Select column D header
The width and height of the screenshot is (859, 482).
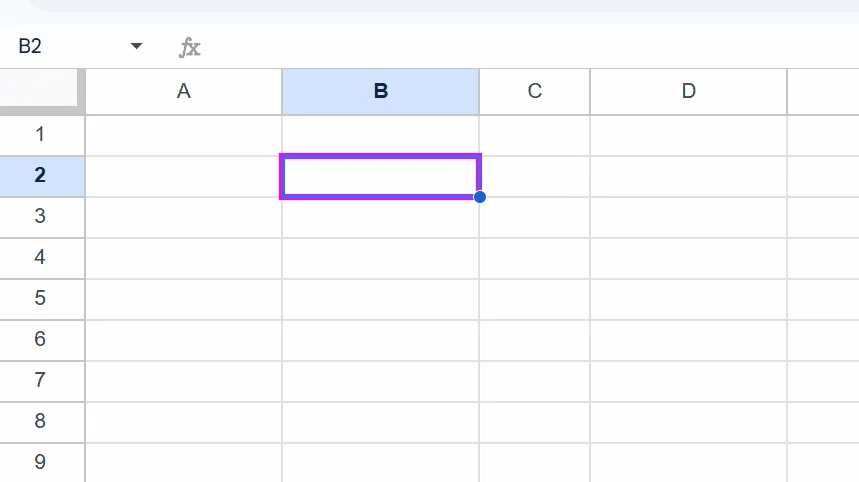click(x=689, y=91)
